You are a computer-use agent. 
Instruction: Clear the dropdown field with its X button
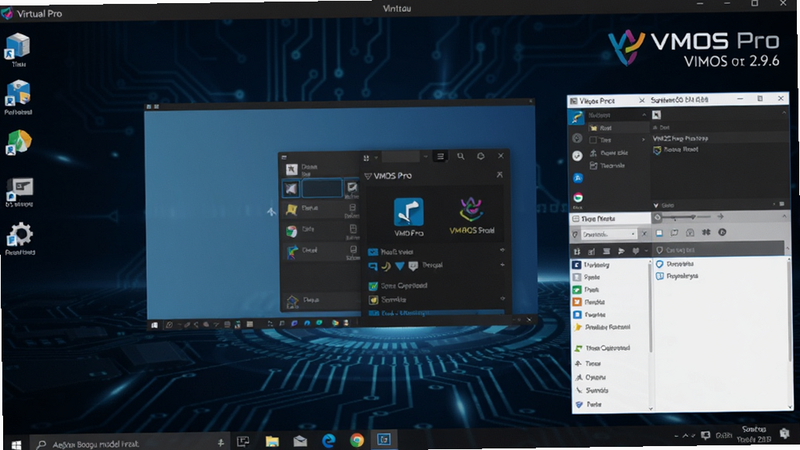(x=644, y=234)
